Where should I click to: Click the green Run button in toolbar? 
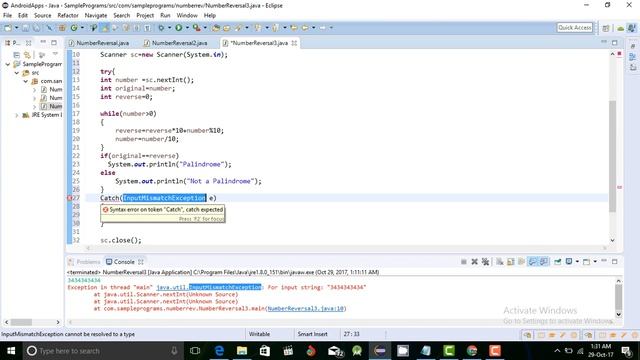(x=178, y=28)
